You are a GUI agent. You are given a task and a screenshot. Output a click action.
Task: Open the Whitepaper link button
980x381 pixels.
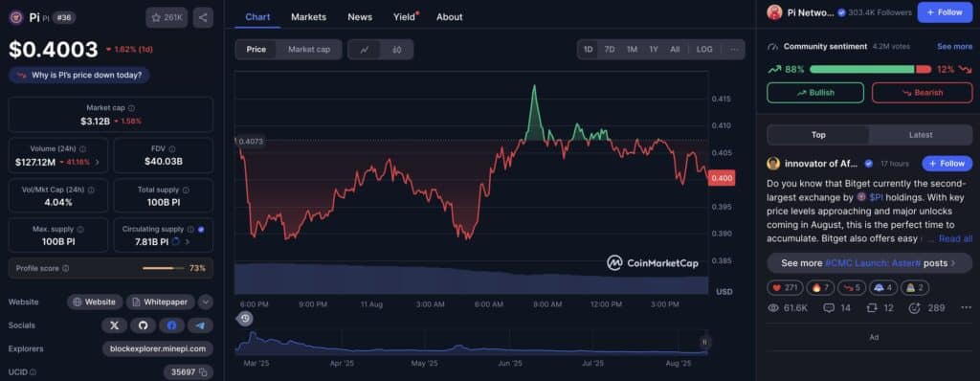click(x=161, y=303)
